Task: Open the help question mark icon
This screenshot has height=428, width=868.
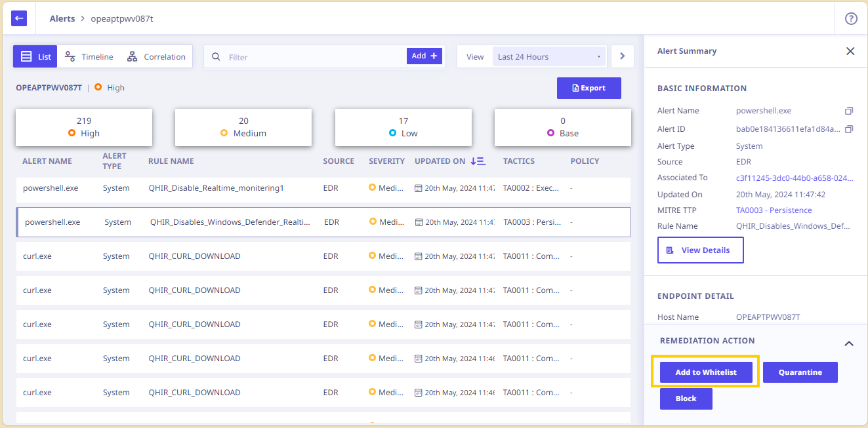Action: tap(851, 18)
